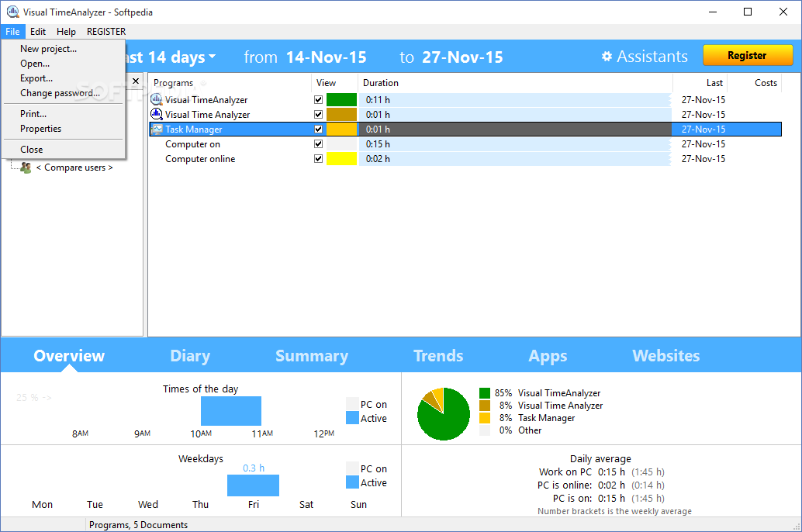
Task: Select Close in File menu
Action: click(x=64, y=150)
